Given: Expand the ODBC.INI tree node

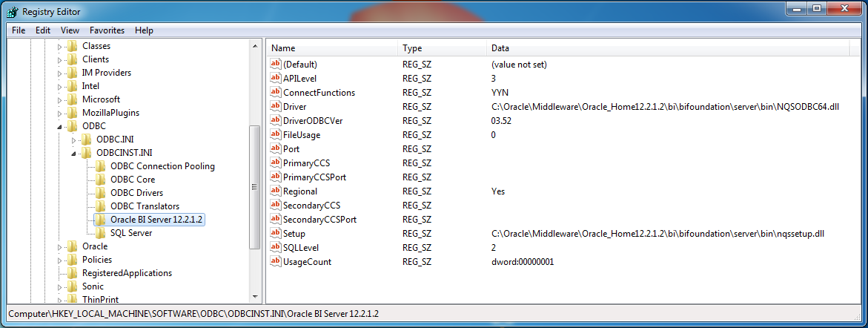Looking at the screenshot, I should pyautogui.click(x=73, y=140).
